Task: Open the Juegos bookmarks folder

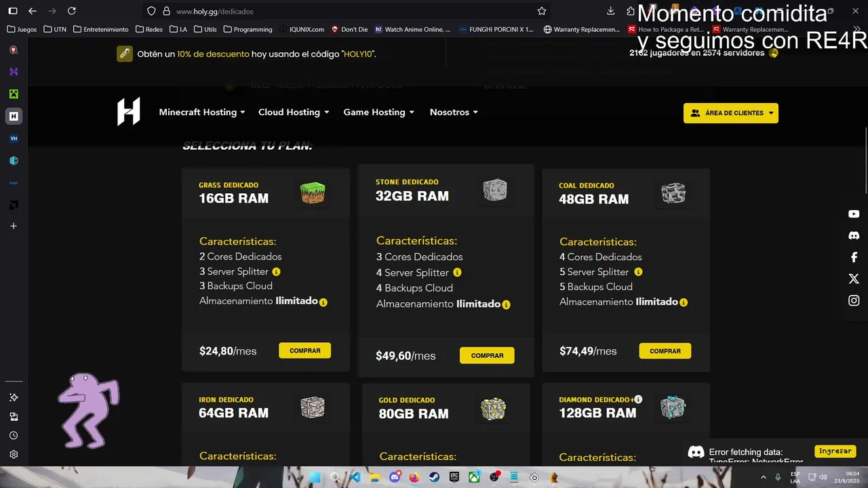Action: click(22, 29)
